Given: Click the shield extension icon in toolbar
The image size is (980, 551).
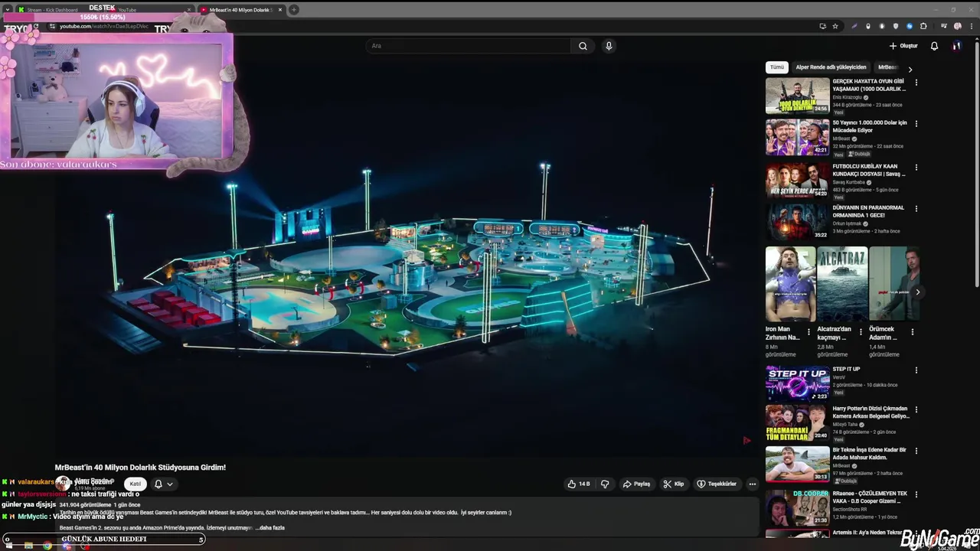Looking at the screenshot, I should 896,26.
